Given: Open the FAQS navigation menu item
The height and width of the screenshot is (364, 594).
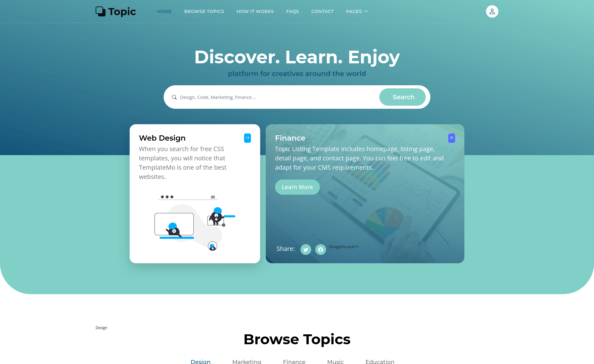Looking at the screenshot, I should (x=292, y=11).
